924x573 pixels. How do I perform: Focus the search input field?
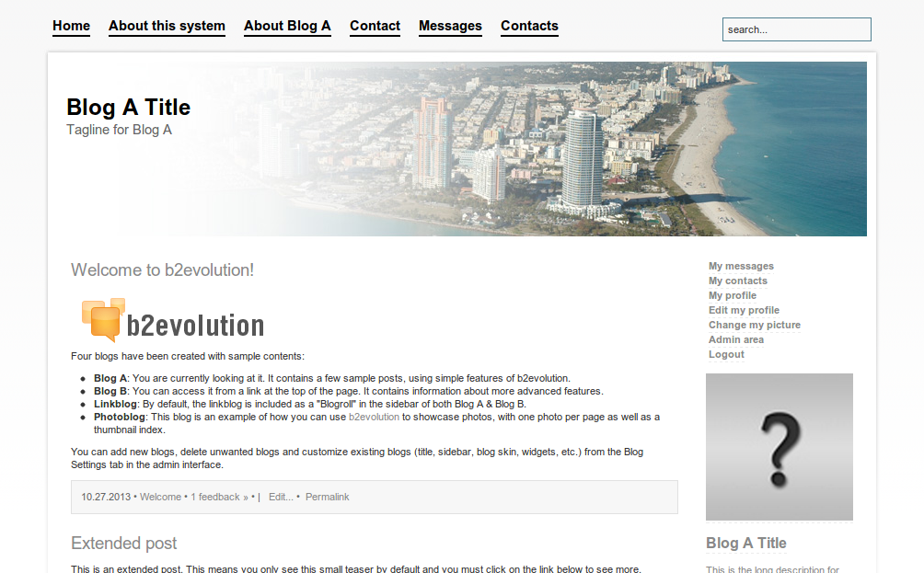coord(797,29)
